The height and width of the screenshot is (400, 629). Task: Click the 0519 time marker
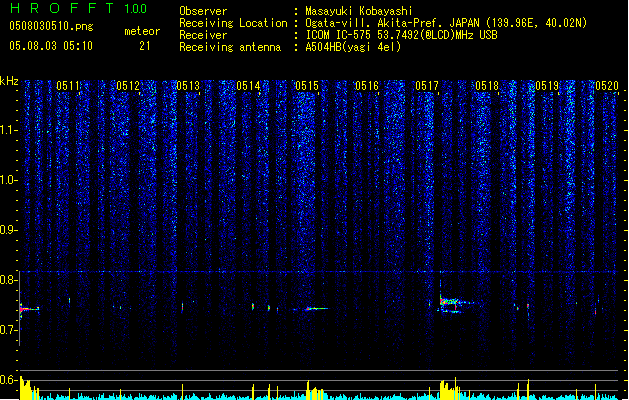click(547, 86)
